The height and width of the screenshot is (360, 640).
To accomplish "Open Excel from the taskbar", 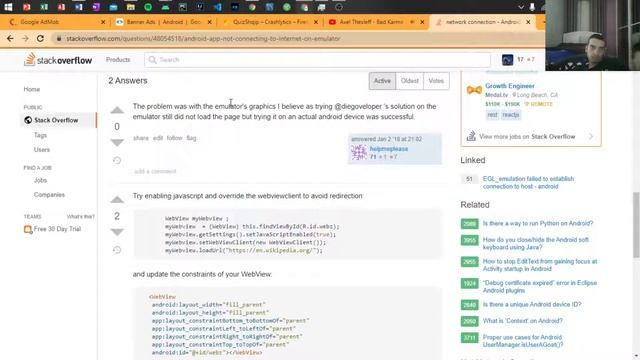I will coord(44,7).
